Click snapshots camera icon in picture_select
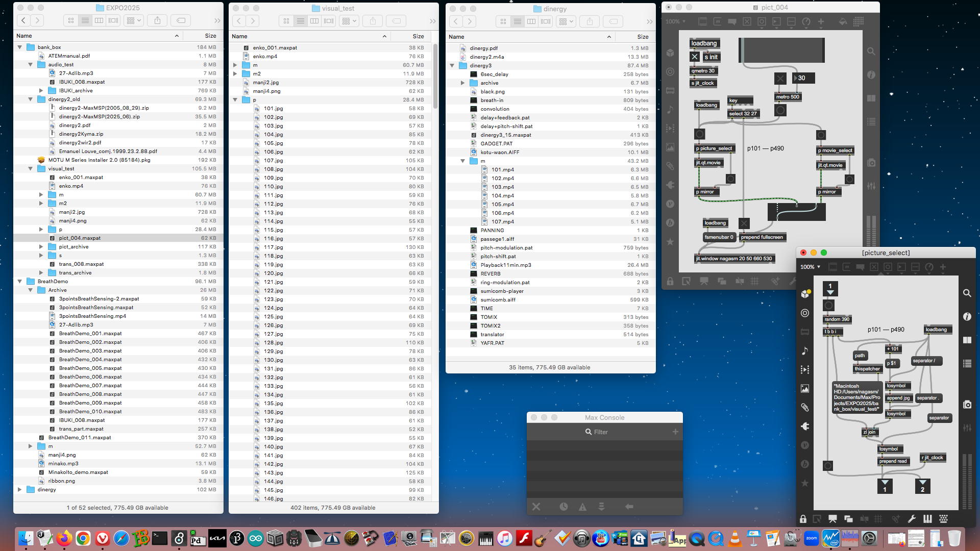980x551 pixels. 967,405
